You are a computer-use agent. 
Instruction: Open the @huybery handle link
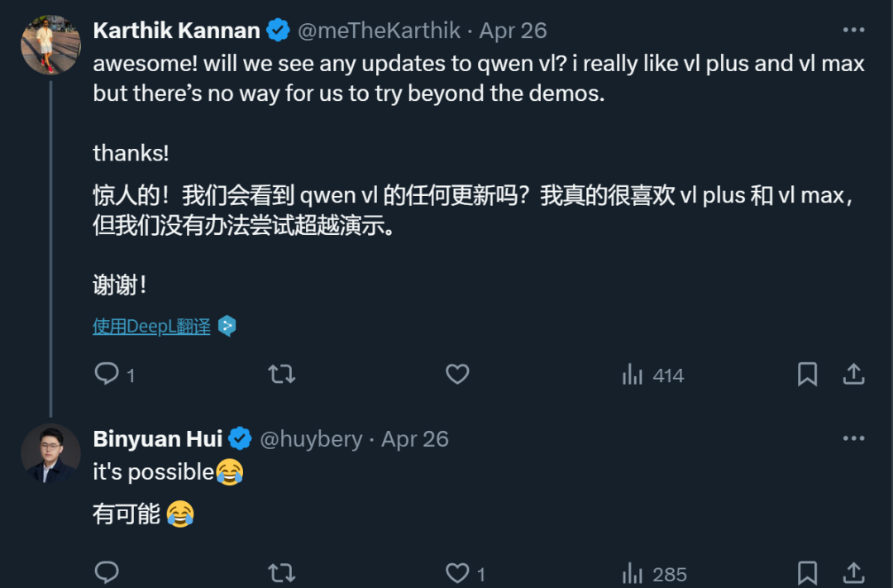[x=311, y=438]
